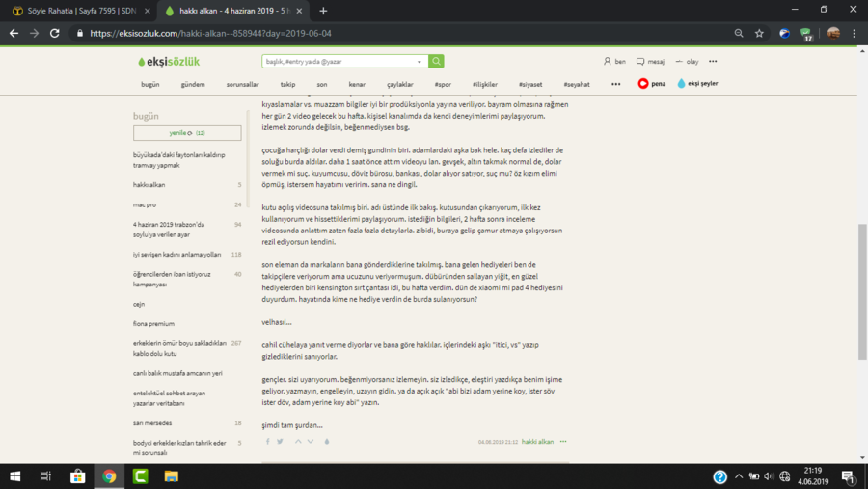Open the hakkı alkan topic in sidebar
This screenshot has width=868, height=489.
(149, 185)
